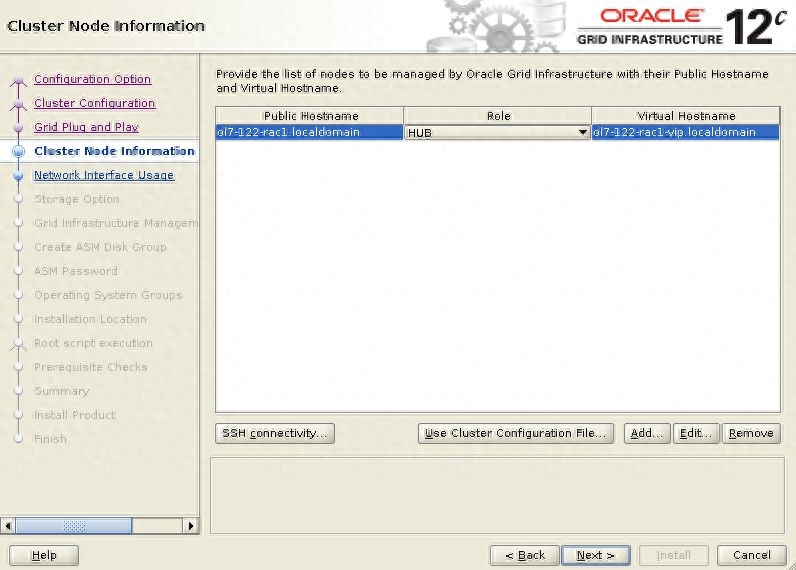Viewport: 796px width, 570px height.
Task: Select the Virtual Hostname cell for rac1-vip
Action: 685,132
